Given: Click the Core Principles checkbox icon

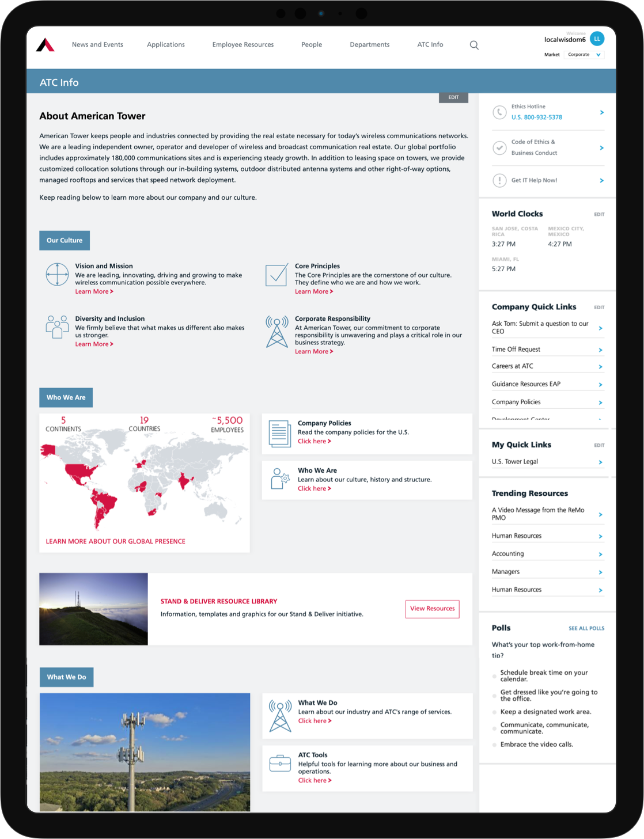Looking at the screenshot, I should click(x=276, y=275).
